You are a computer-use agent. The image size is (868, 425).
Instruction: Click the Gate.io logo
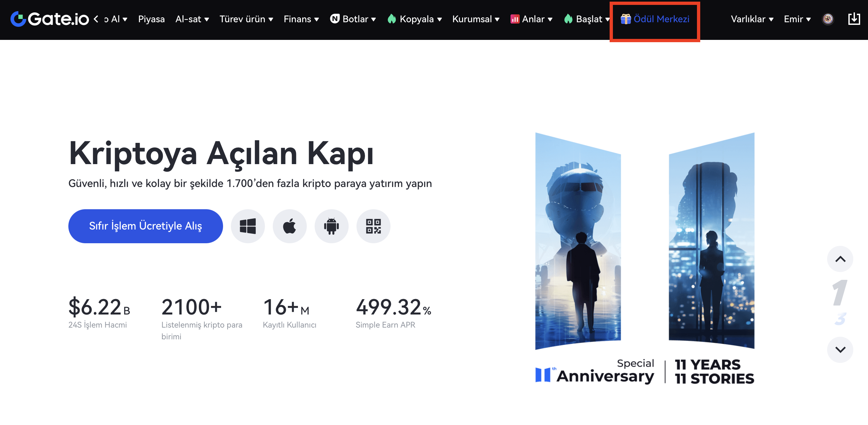[x=50, y=19]
